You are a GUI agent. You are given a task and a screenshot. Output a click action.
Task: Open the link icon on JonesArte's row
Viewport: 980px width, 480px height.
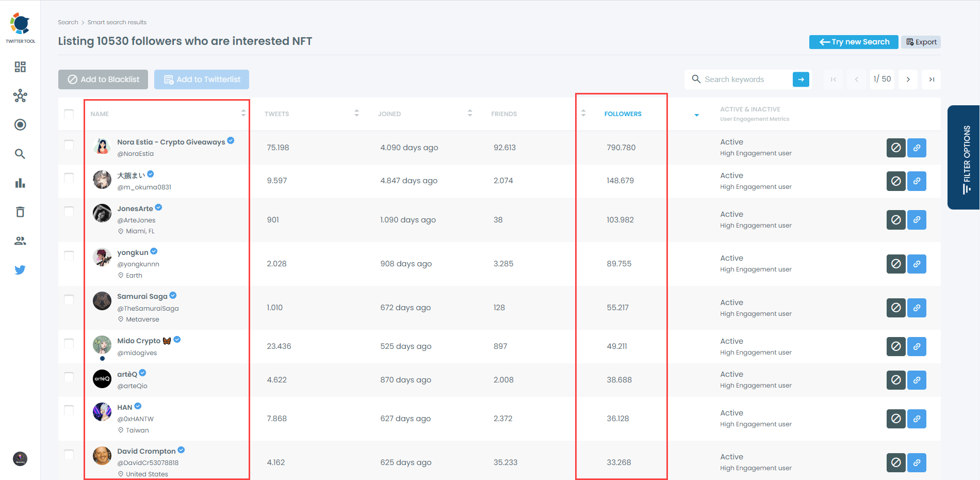[917, 219]
